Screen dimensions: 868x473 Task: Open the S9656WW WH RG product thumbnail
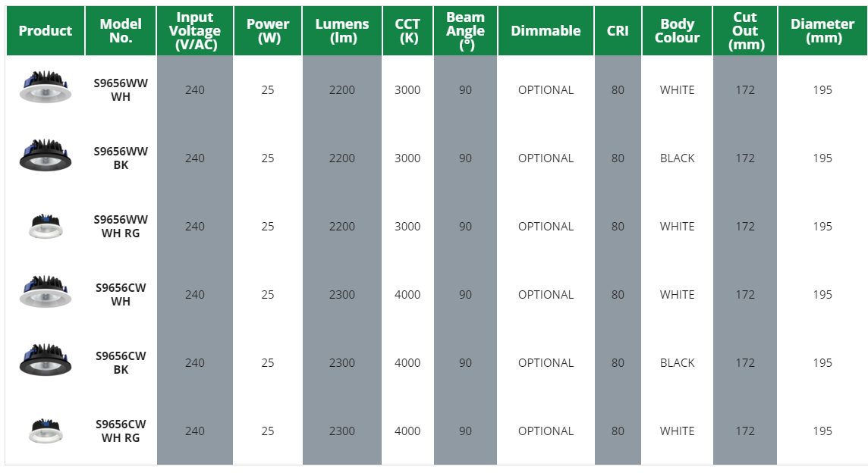click(46, 225)
